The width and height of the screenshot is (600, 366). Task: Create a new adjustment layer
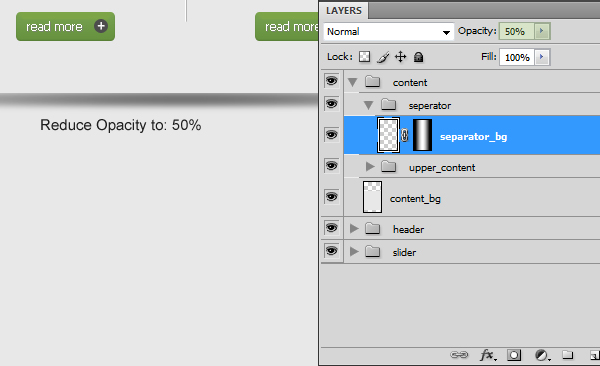542,355
